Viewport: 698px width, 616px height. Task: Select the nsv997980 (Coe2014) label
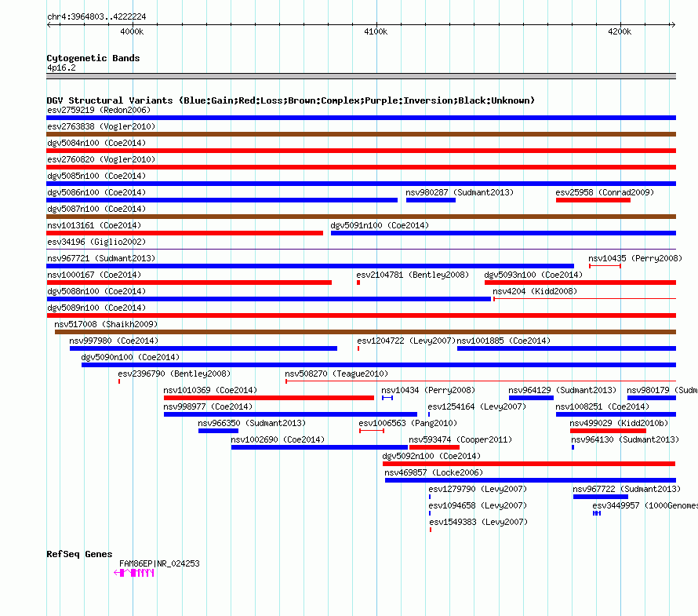tap(114, 341)
